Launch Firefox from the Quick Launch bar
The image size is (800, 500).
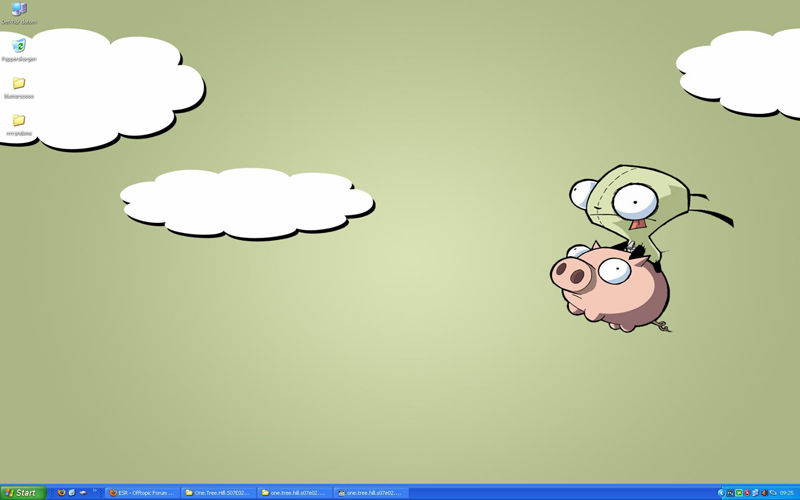point(61,493)
